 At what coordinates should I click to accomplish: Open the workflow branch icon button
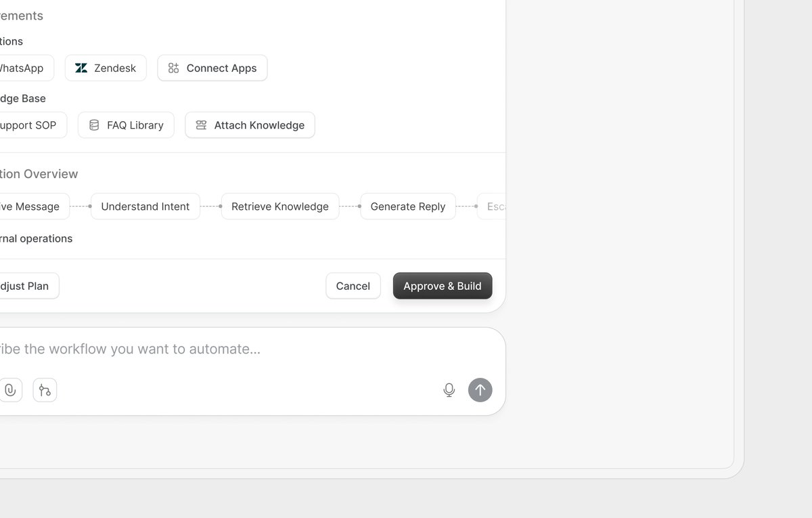pyautogui.click(x=45, y=390)
